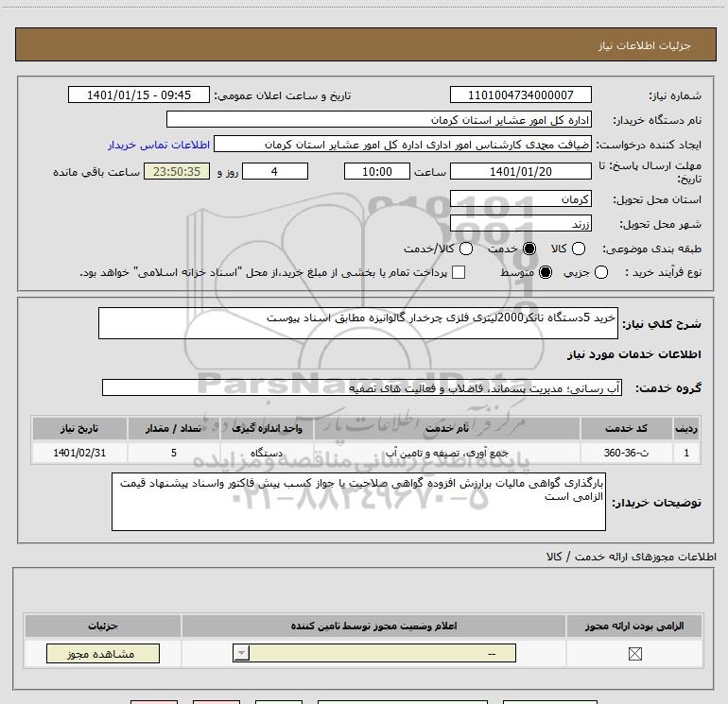Select the کالا radio button
728x704 pixels.
point(578,249)
